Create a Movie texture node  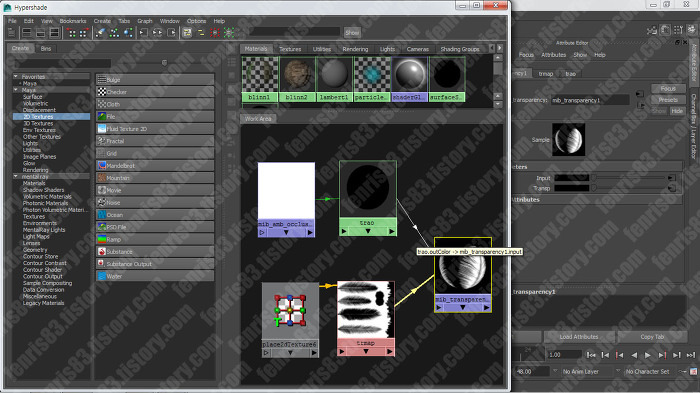point(155,190)
